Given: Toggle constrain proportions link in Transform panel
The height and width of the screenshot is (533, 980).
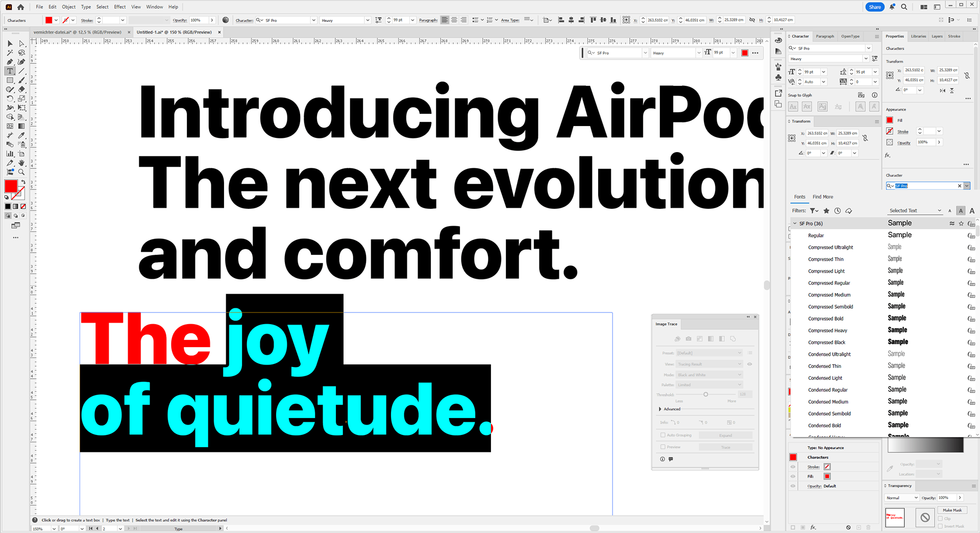Looking at the screenshot, I should point(865,138).
